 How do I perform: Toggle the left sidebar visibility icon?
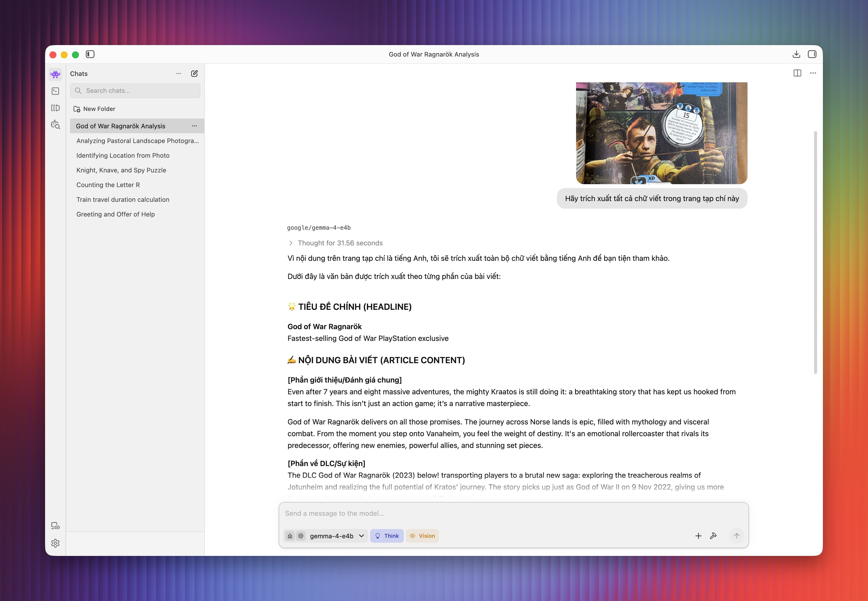tap(90, 54)
